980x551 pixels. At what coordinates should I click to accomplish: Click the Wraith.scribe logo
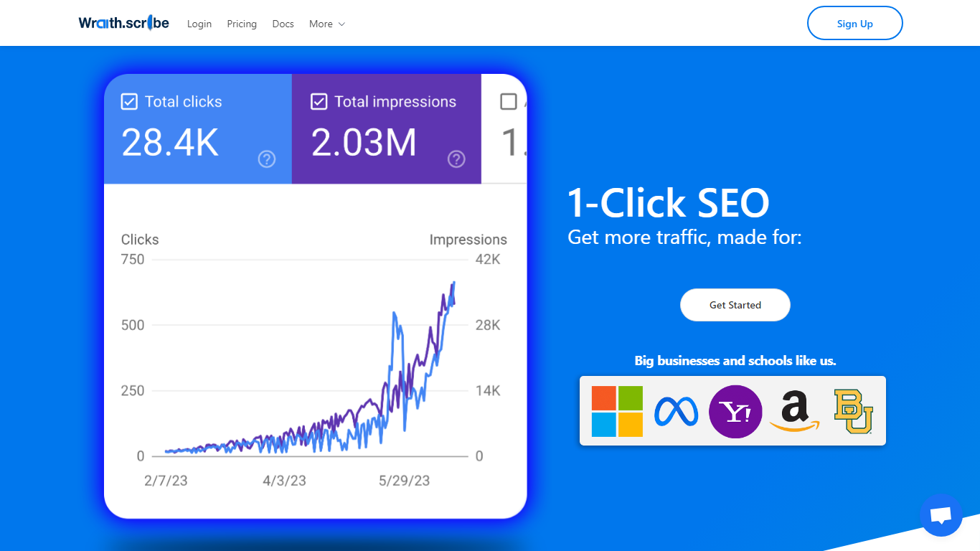click(x=123, y=23)
